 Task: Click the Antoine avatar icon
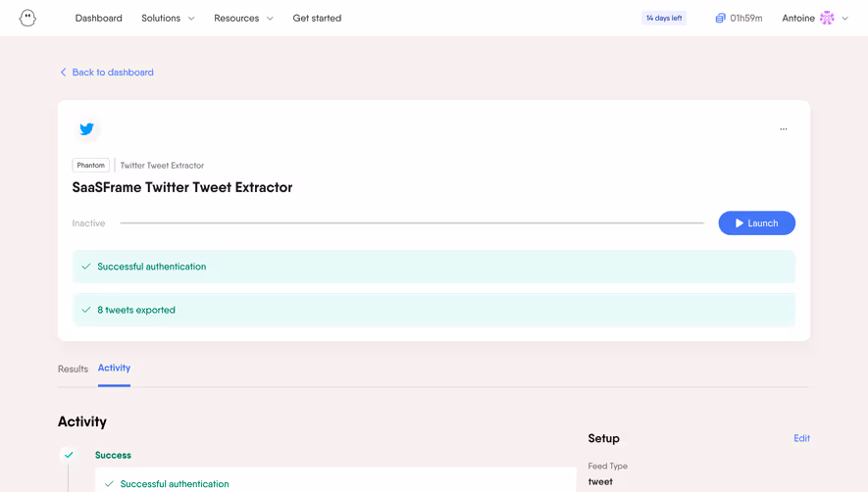coord(827,18)
